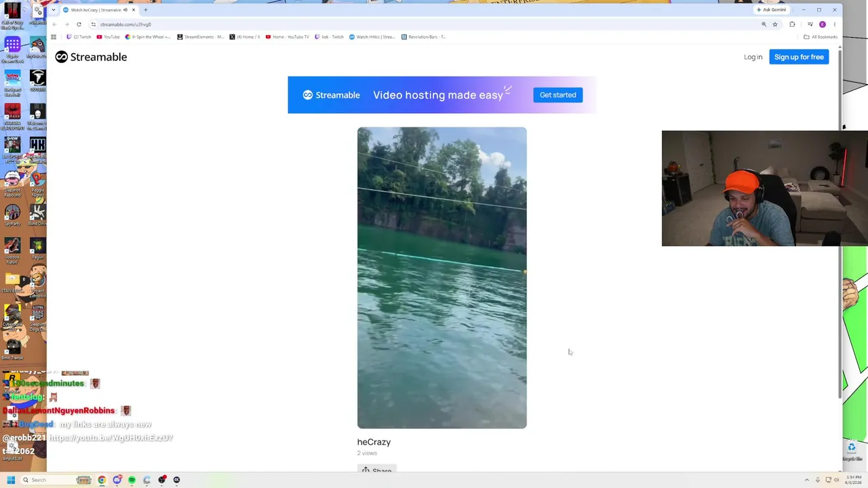Screen dimensions: 868x488
Task: Close the Watch heCrazy tab
Action: tap(134, 10)
